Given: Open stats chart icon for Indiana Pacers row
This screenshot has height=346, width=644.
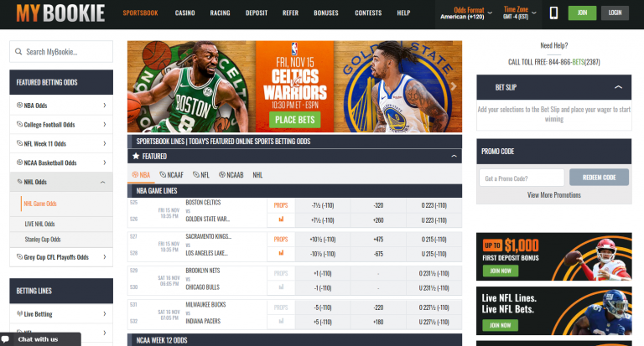Looking at the screenshot, I should pyautogui.click(x=281, y=322).
